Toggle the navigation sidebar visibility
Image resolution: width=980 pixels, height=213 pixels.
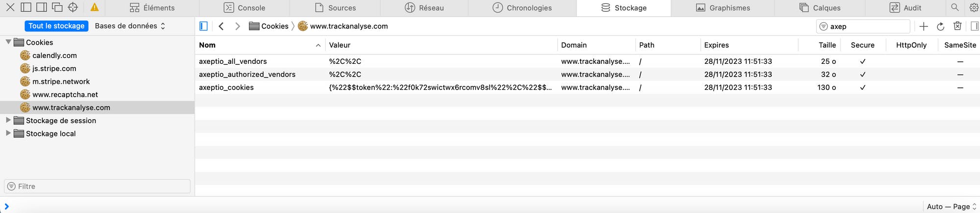[204, 26]
